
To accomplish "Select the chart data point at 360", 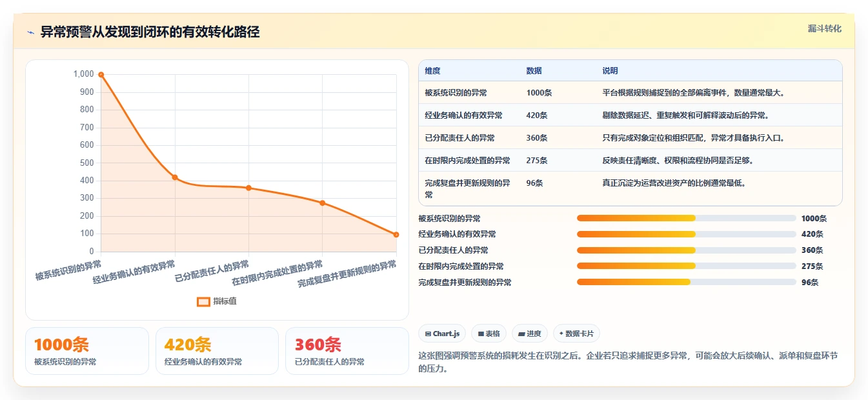I will pos(248,188).
